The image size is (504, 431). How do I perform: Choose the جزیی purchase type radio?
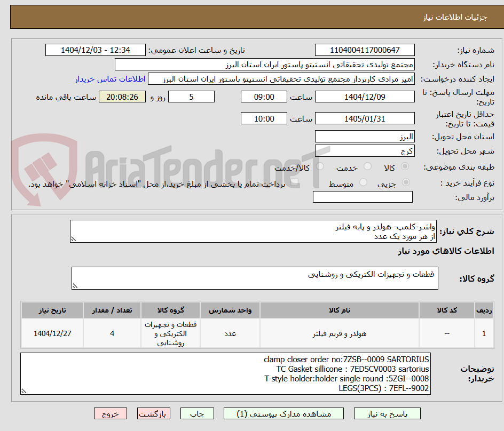tap(406, 182)
